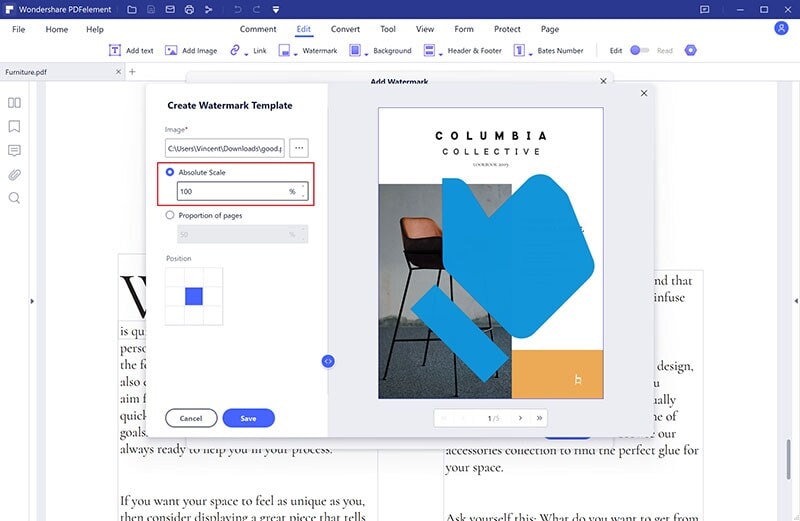This screenshot has height=521, width=800.
Task: Click the document vertical scrollbar
Action: pyautogui.click(x=788, y=459)
